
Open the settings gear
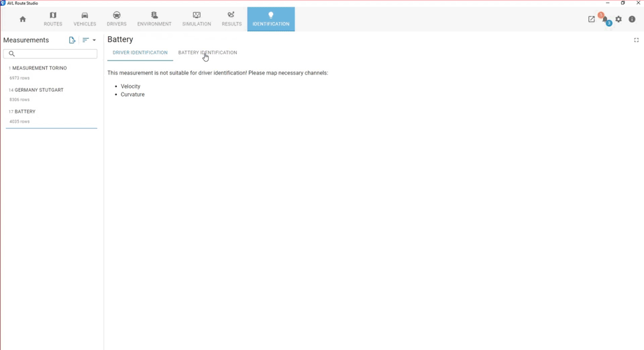click(619, 19)
